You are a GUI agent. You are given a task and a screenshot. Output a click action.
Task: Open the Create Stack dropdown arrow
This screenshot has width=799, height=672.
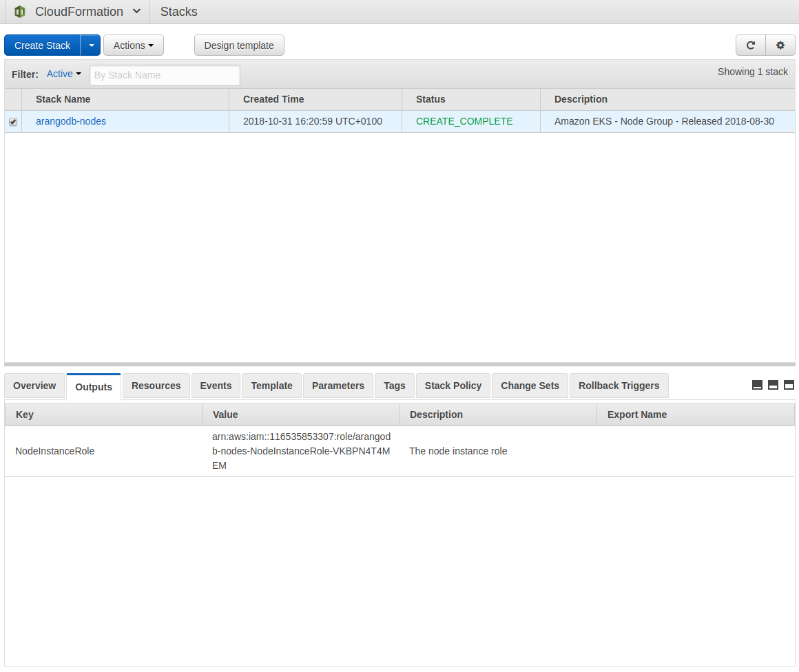[91, 45]
